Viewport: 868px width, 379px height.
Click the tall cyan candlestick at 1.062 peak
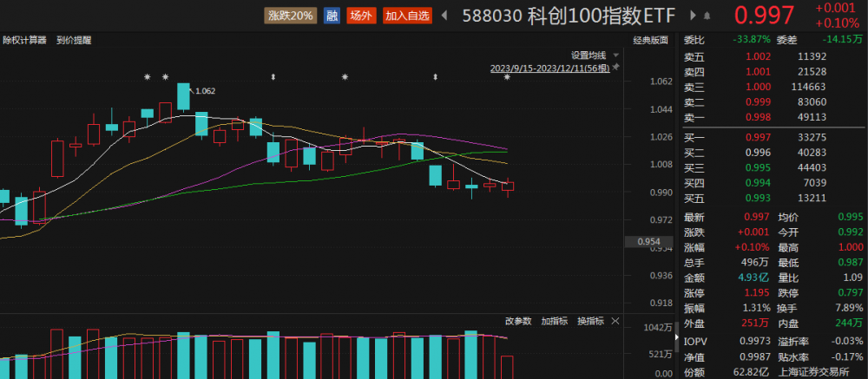184,97
